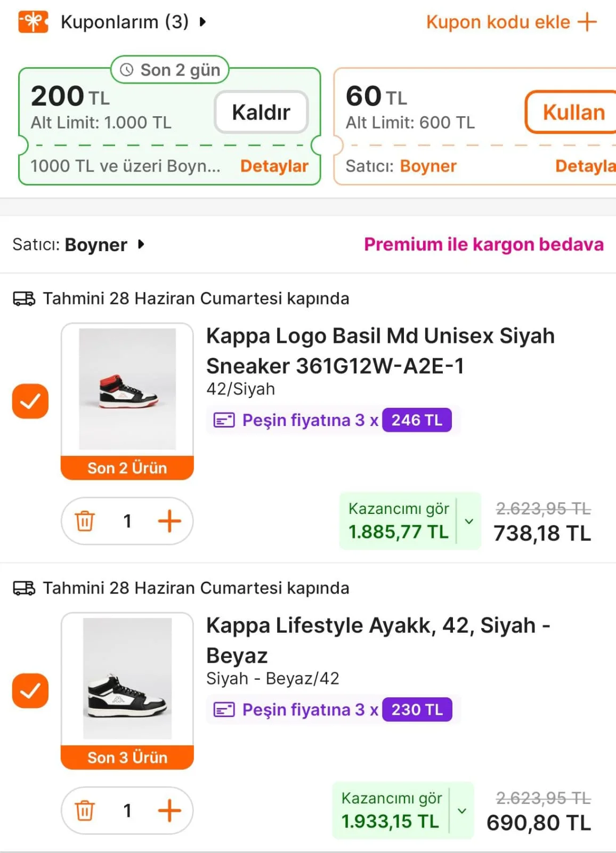Expand savings dropdown showing 1.885,77 TL

point(469,521)
